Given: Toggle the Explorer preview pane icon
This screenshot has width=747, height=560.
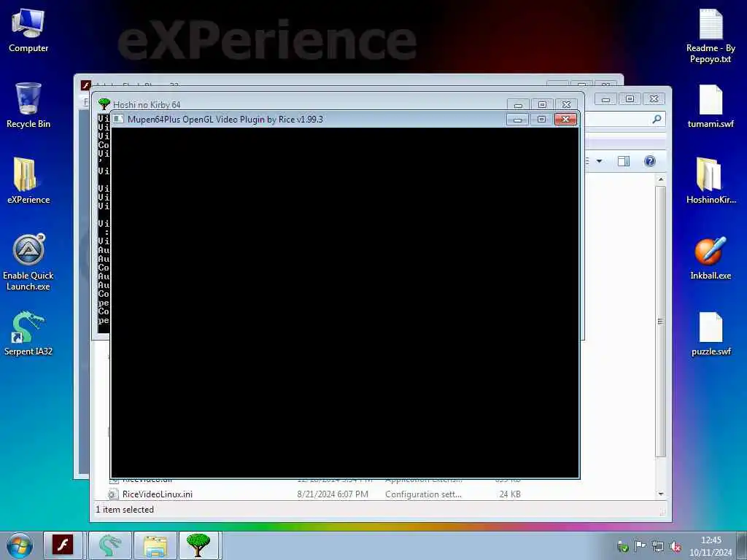Looking at the screenshot, I should coord(624,161).
